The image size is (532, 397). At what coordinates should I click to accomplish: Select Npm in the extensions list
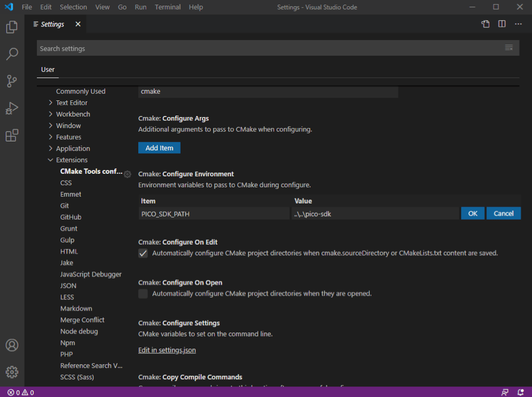click(68, 343)
